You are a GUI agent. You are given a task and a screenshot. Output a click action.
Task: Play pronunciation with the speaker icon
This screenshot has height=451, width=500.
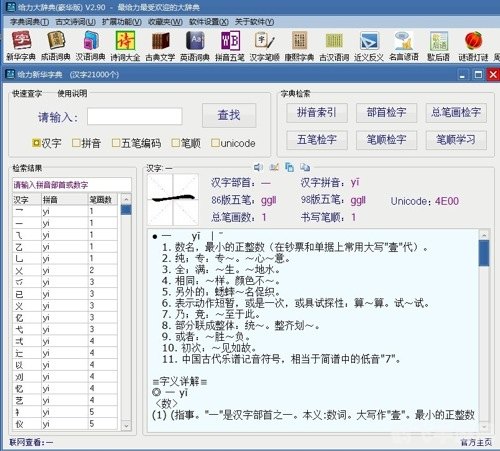[258, 167]
